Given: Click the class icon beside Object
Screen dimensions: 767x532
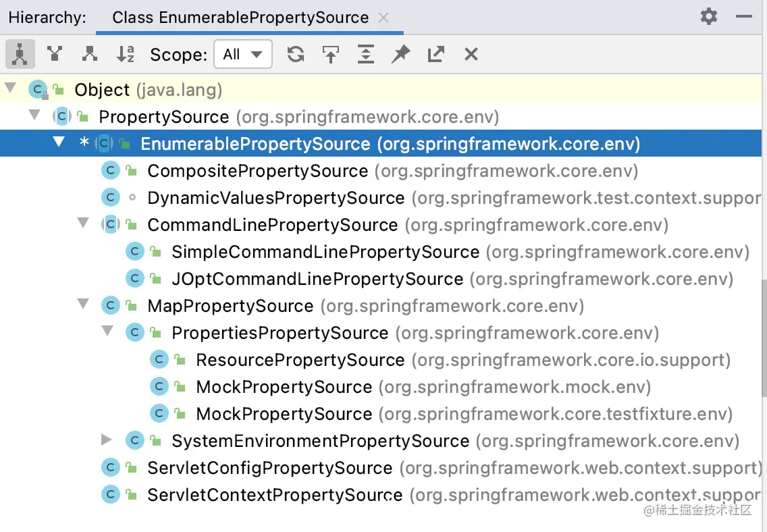Looking at the screenshot, I should pos(38,90).
